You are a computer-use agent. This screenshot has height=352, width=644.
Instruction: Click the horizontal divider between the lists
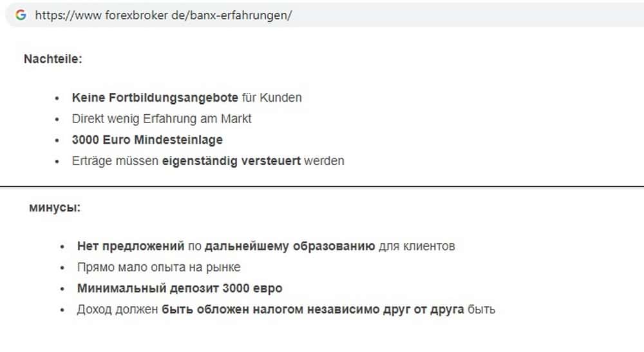point(322,186)
